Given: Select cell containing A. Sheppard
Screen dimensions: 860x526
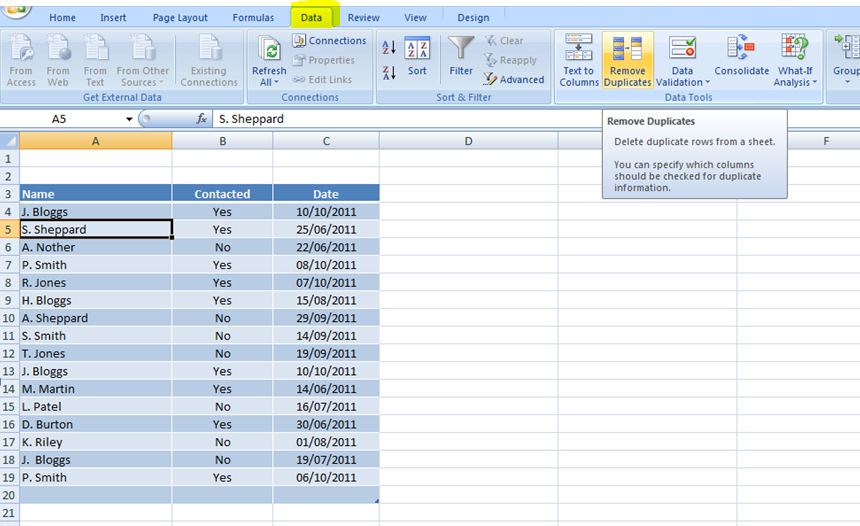Looking at the screenshot, I should [95, 318].
